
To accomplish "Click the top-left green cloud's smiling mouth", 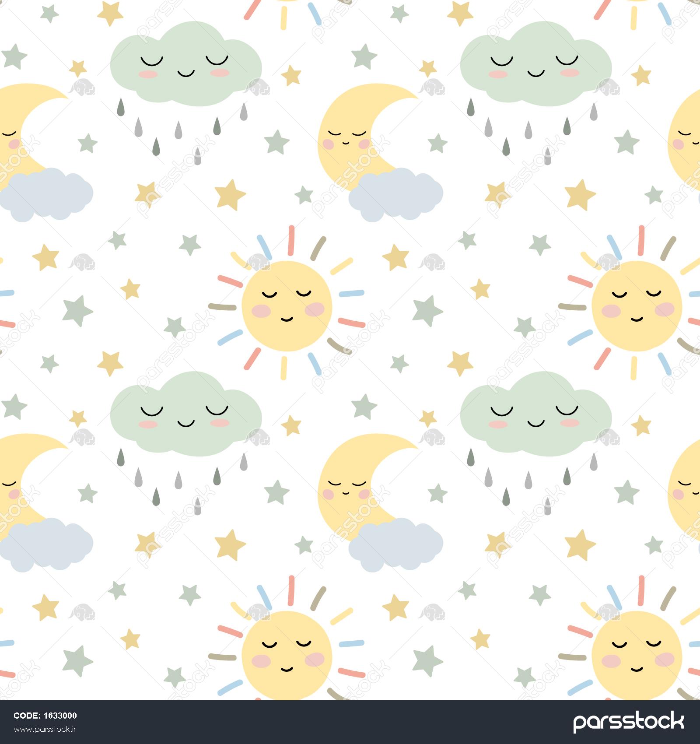I will [185, 73].
